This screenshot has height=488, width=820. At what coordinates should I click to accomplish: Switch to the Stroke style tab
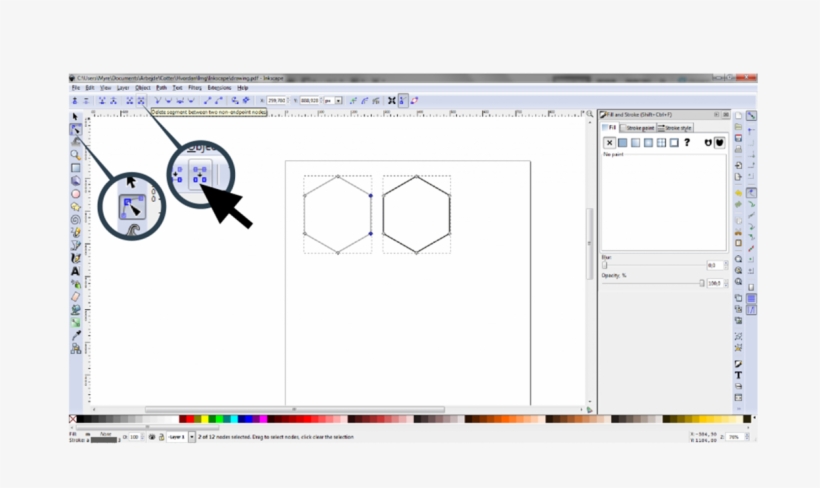click(x=675, y=128)
